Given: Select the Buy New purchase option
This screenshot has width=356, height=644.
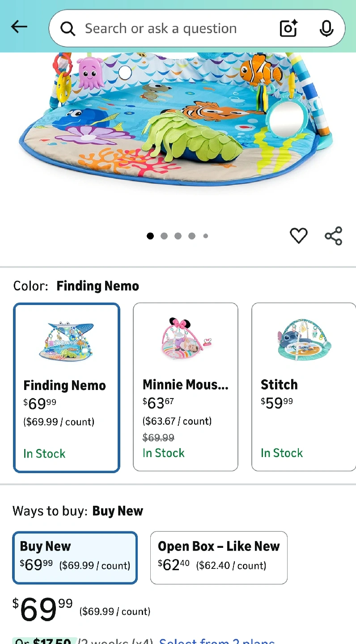Looking at the screenshot, I should (75, 558).
